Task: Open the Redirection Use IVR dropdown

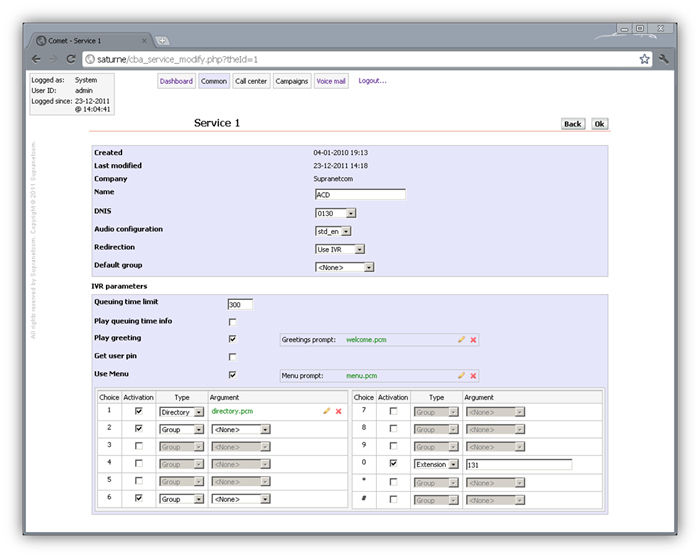Action: coord(340,249)
